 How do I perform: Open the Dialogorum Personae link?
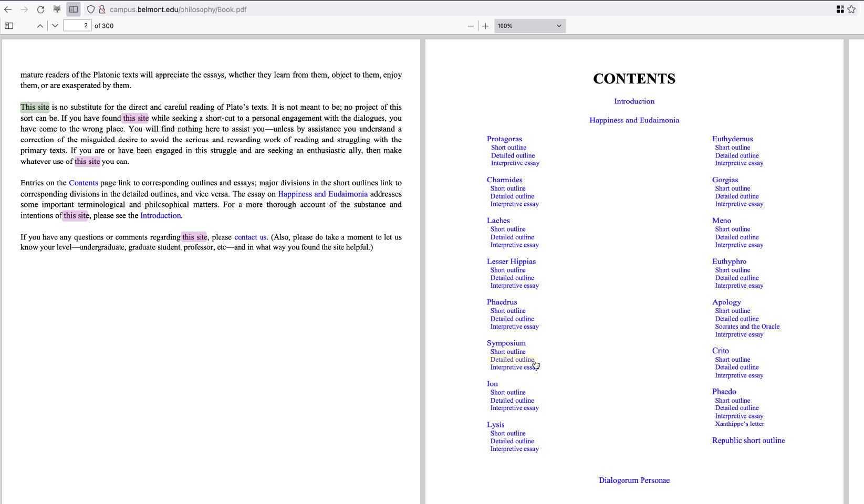(x=634, y=480)
